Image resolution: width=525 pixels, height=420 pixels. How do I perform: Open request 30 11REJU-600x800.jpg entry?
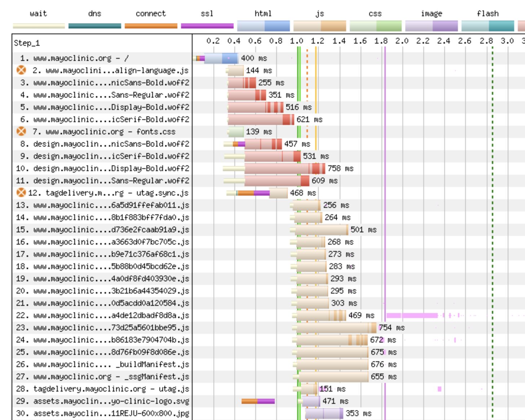tap(103, 413)
